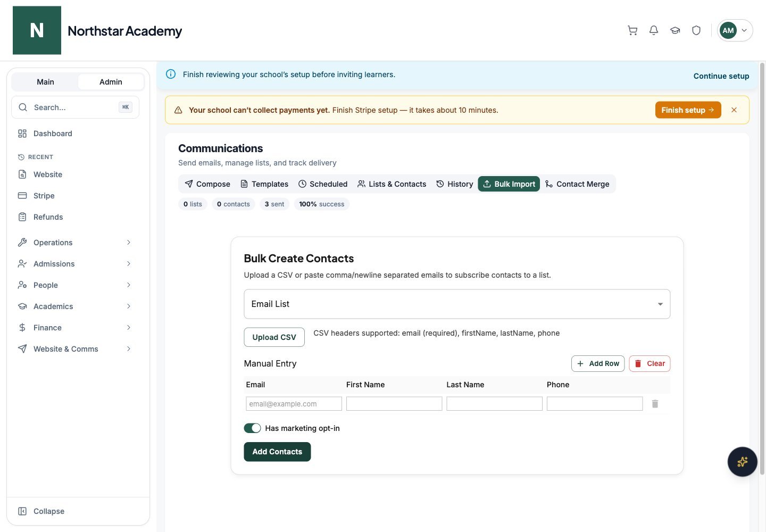Screen dimensions: 766x532
Task: Click the People icon in sidebar
Action: point(22,285)
